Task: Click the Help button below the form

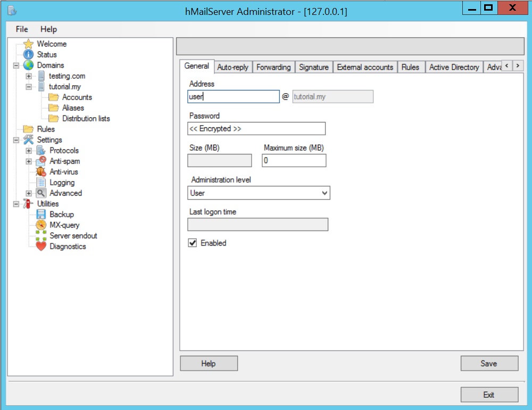Action: (x=209, y=364)
